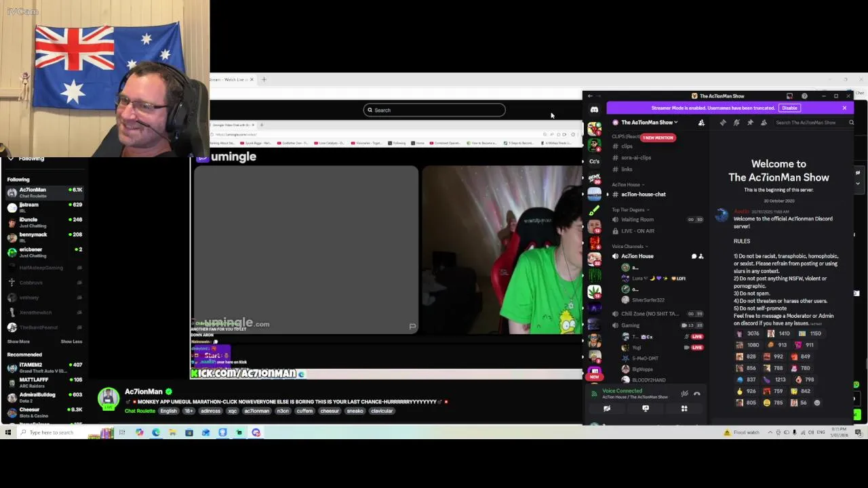Open text chat icon on Ac7ion House voice channel
Viewport: 868px width, 488px height.
tap(694, 256)
